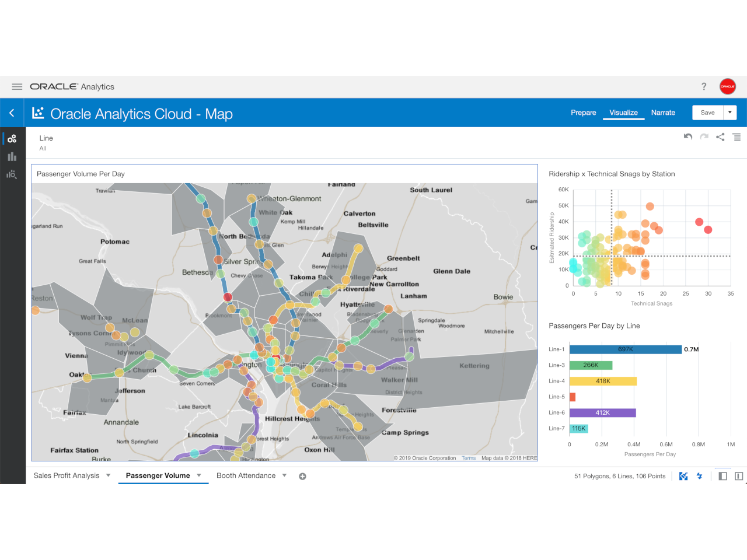The width and height of the screenshot is (747, 560).
Task: Click the Bowie label on the map
Action: pos(503,297)
